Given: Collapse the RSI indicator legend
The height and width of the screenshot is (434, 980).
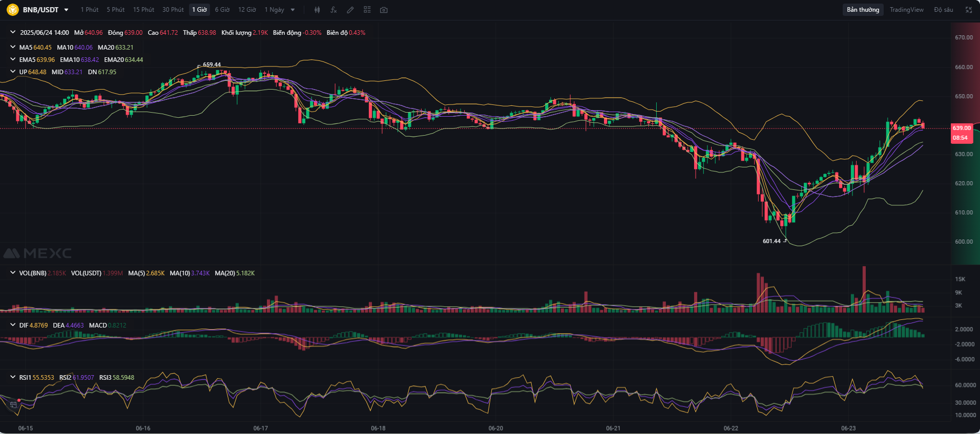Looking at the screenshot, I should pyautogui.click(x=13, y=377).
